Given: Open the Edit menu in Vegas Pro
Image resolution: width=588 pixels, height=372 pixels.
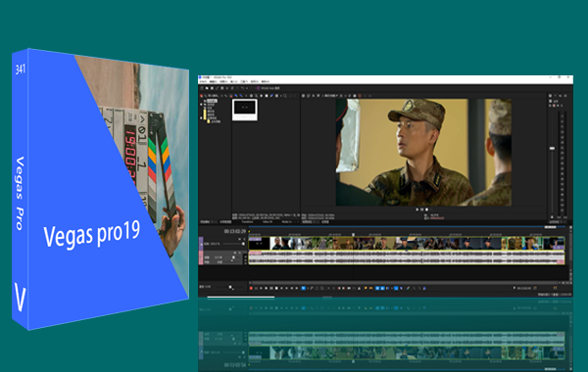Looking at the screenshot, I should click(213, 81).
